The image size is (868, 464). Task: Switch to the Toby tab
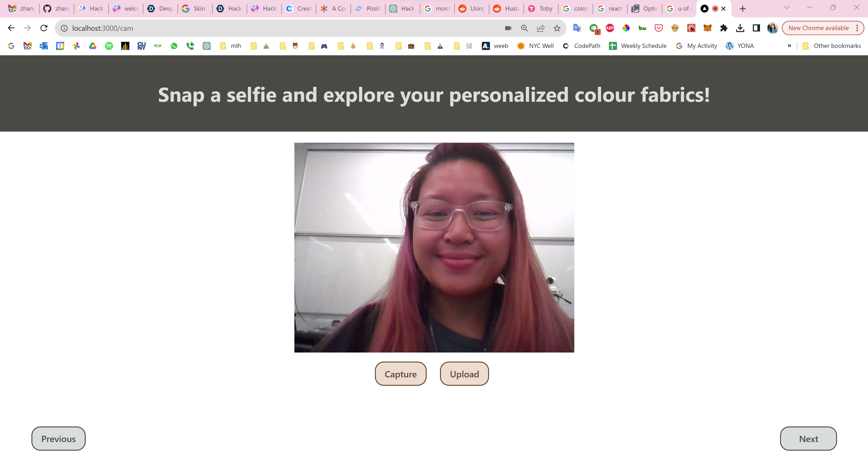[541, 9]
